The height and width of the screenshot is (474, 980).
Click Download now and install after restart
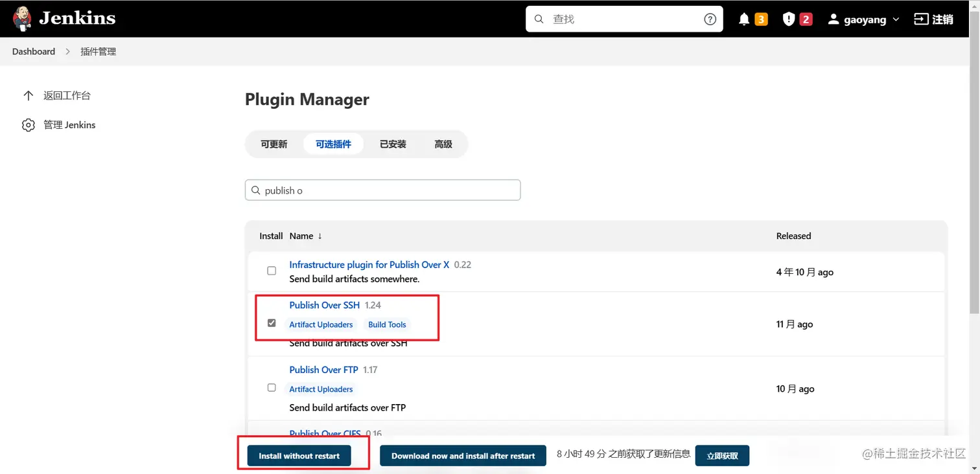point(463,456)
